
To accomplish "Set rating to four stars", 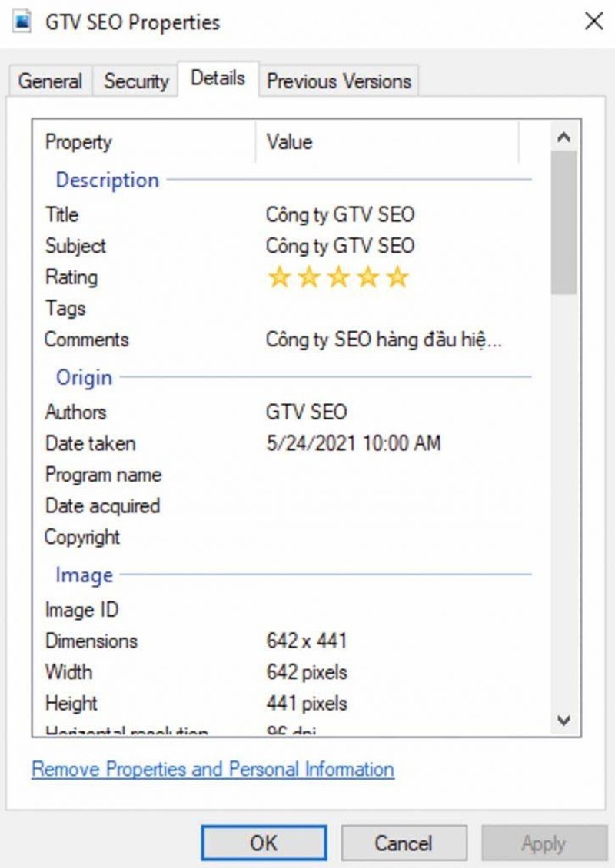I will [368, 277].
